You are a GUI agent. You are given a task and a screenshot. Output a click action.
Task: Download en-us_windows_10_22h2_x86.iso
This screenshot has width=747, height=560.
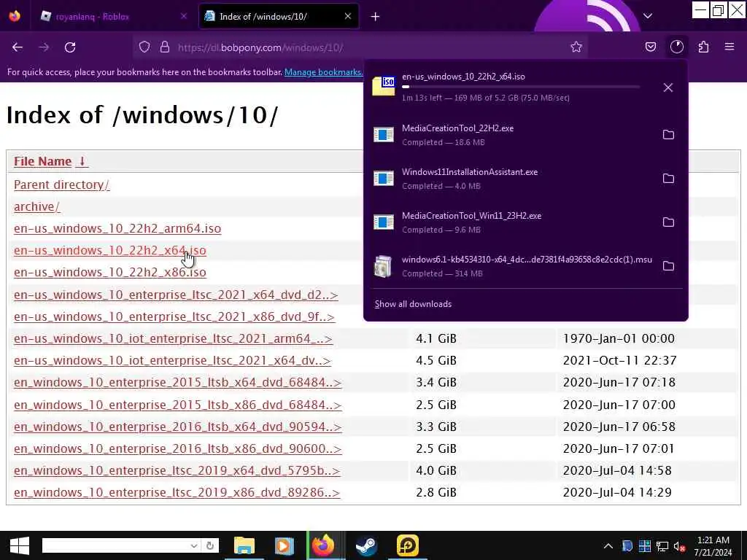pos(109,273)
